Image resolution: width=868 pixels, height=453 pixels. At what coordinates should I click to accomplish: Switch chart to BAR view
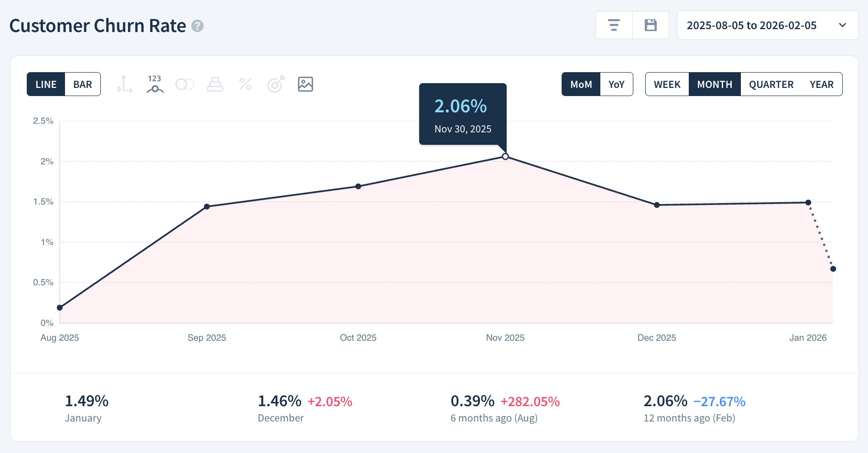point(82,84)
